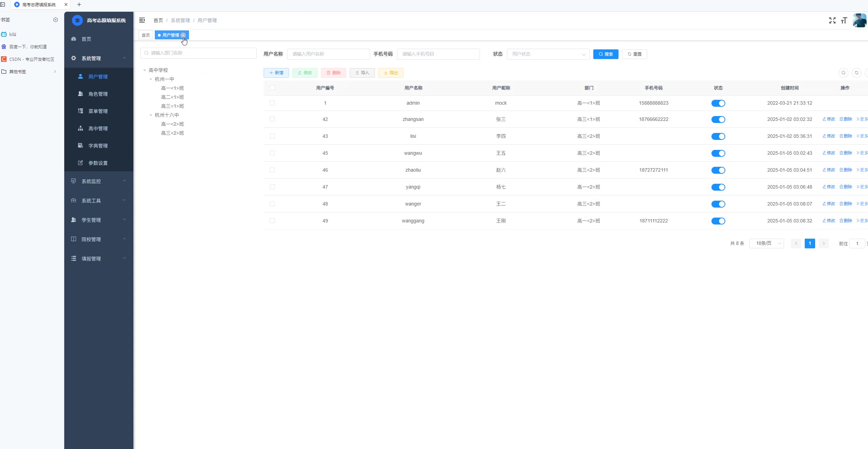Open the 10条/页 page size dropdown
Image resolution: width=868 pixels, height=449 pixels.
tap(766, 243)
